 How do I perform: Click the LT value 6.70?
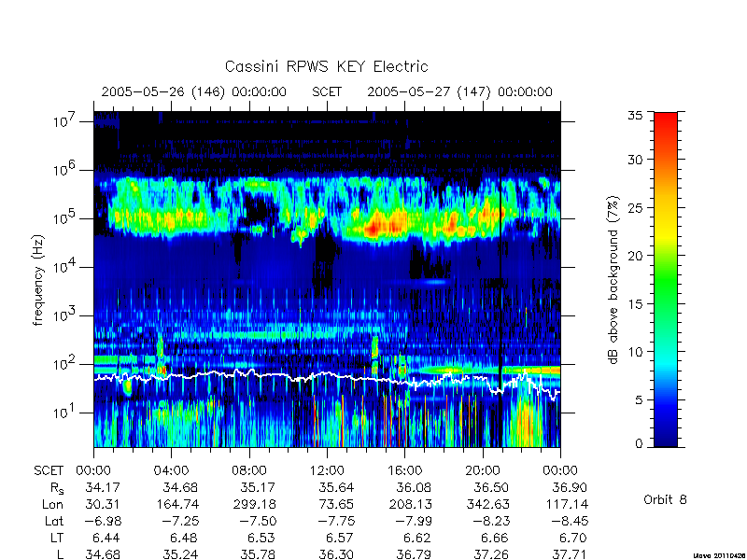point(573,538)
